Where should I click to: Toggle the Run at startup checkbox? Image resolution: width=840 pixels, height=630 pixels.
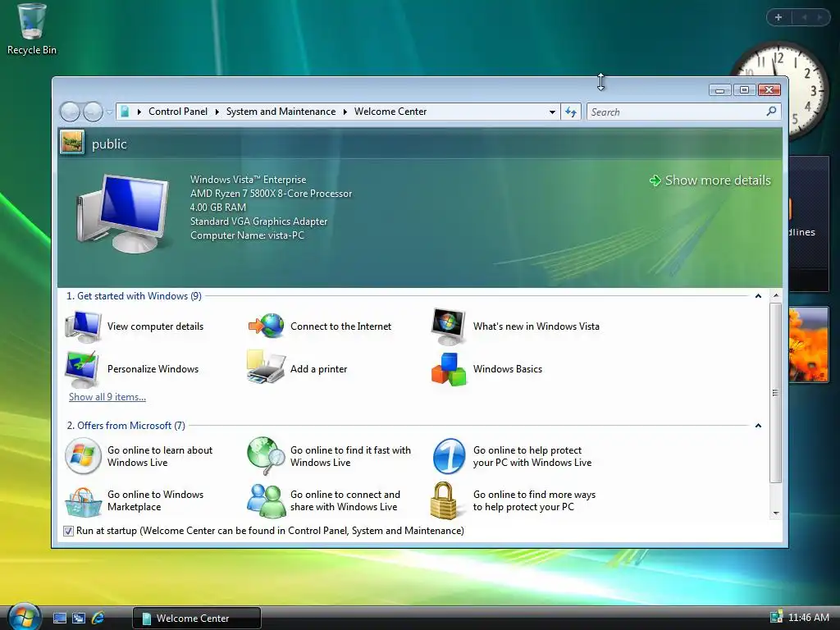click(68, 531)
